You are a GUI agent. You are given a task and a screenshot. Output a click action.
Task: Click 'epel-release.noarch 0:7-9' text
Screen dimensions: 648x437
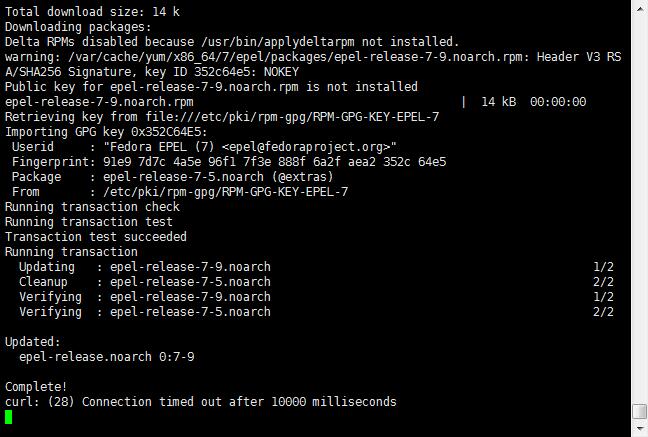pos(107,357)
